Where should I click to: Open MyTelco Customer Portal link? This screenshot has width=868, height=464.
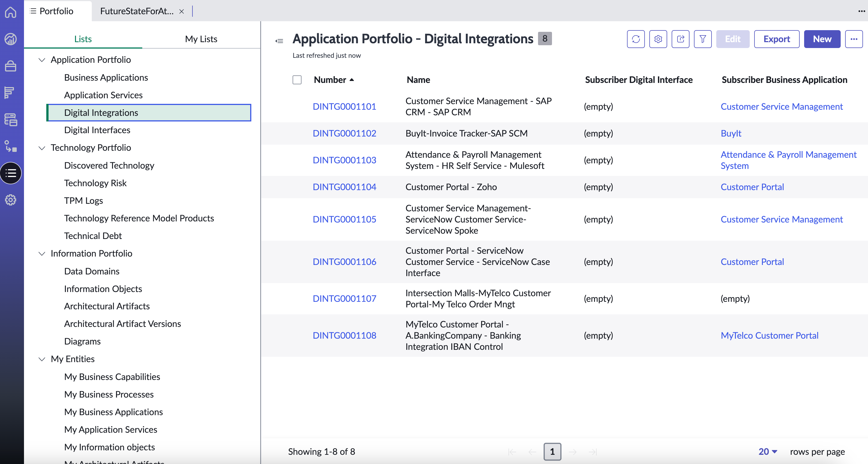click(769, 336)
